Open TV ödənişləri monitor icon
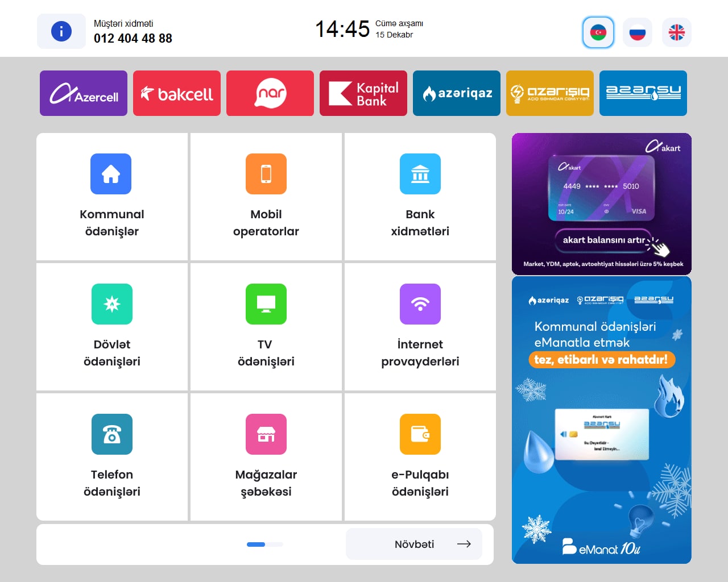This screenshot has width=728, height=582. [x=266, y=304]
